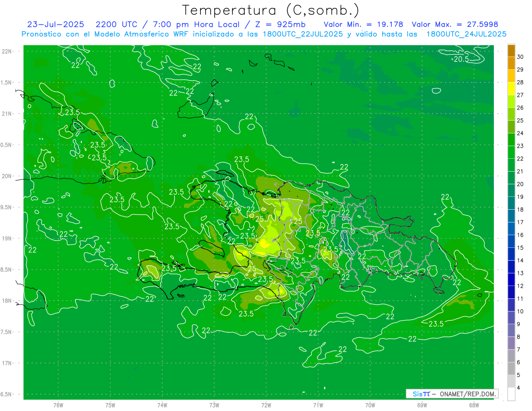Pick the purple swatch between 7 and 8
The width and height of the screenshot is (532, 411).
pos(511,343)
